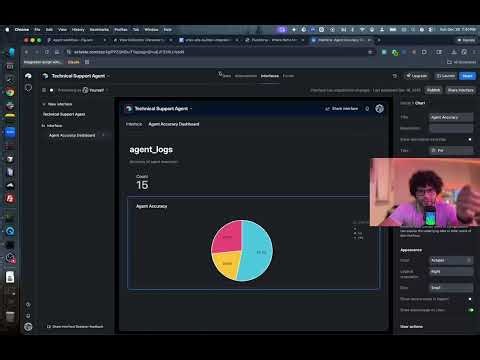Open the History menu in macOS menu bar
The image size is (480, 360).
[78, 30]
